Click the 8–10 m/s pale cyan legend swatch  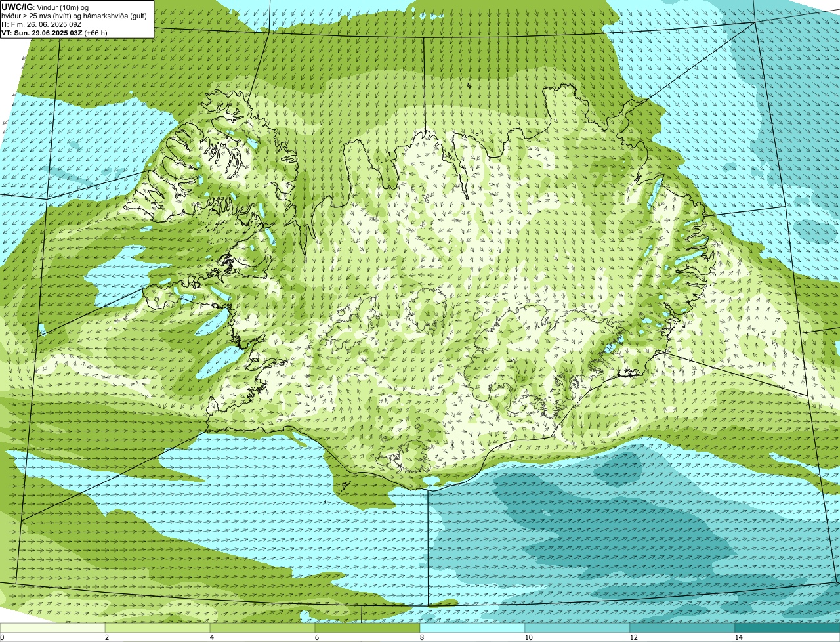coord(472,628)
